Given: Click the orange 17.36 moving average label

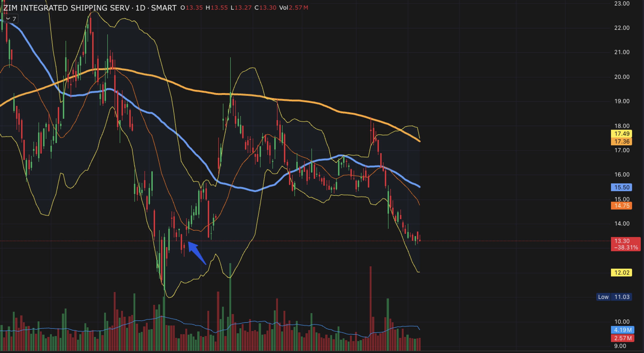Looking at the screenshot, I should point(622,142).
